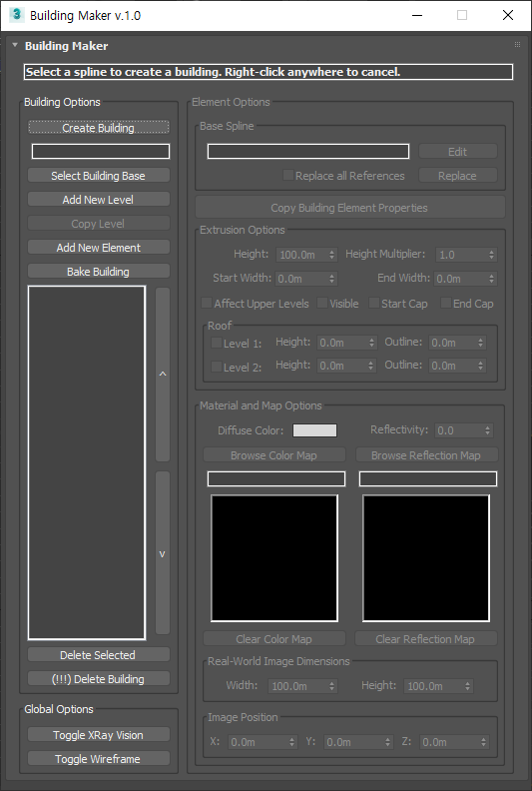The width and height of the screenshot is (532, 791).
Task: Click Image Position Y spinner
Action: (388, 742)
